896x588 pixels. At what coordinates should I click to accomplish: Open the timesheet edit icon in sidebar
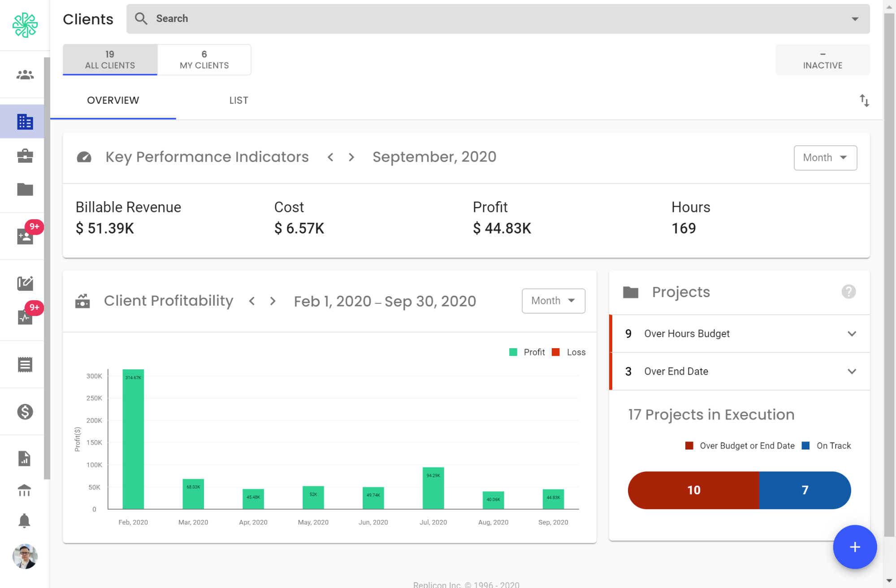point(25,283)
